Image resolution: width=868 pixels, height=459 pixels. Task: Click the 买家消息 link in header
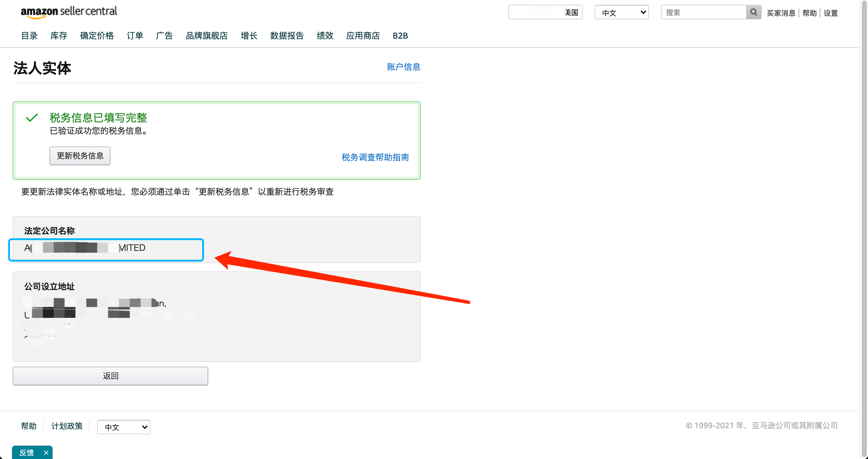(781, 13)
